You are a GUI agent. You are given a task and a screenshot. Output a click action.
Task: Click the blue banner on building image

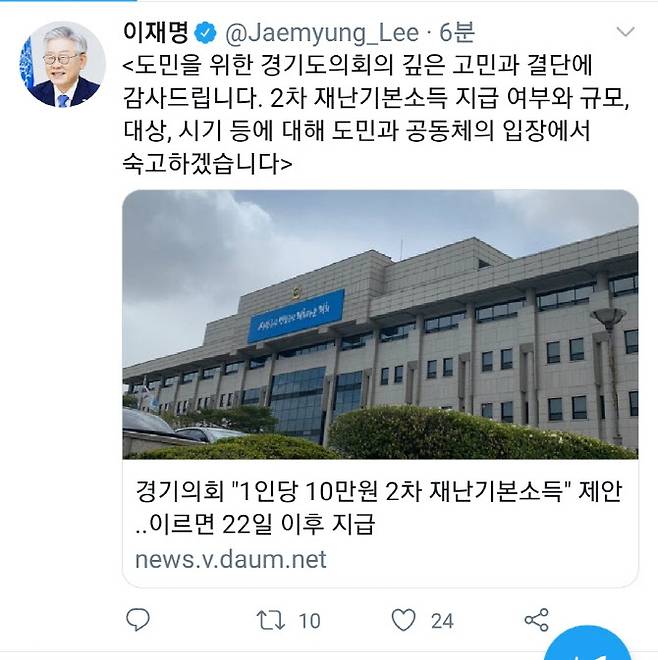(x=296, y=317)
